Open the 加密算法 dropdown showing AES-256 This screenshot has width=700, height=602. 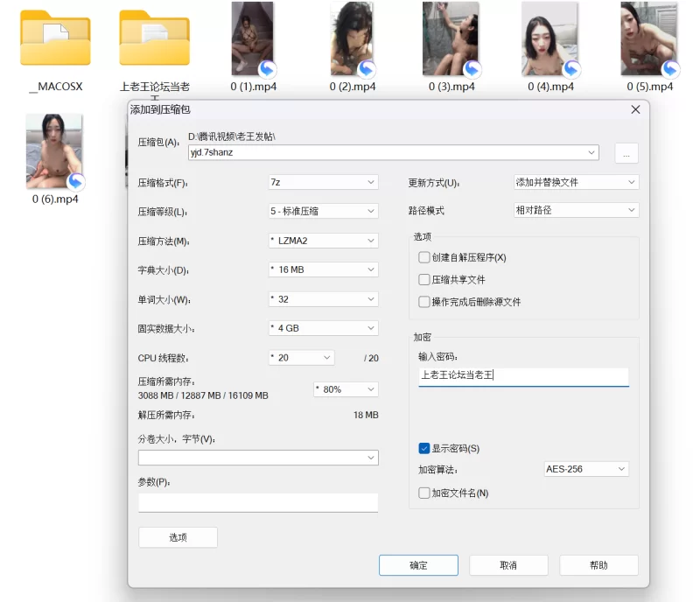pyautogui.click(x=586, y=469)
